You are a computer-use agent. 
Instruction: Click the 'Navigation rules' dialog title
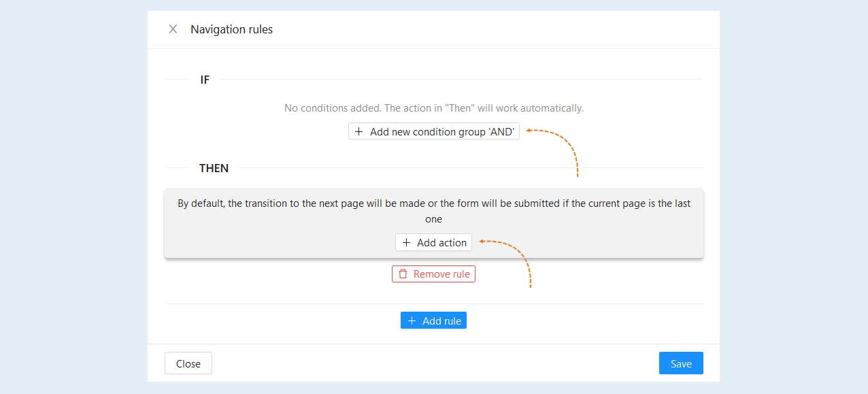[232, 29]
